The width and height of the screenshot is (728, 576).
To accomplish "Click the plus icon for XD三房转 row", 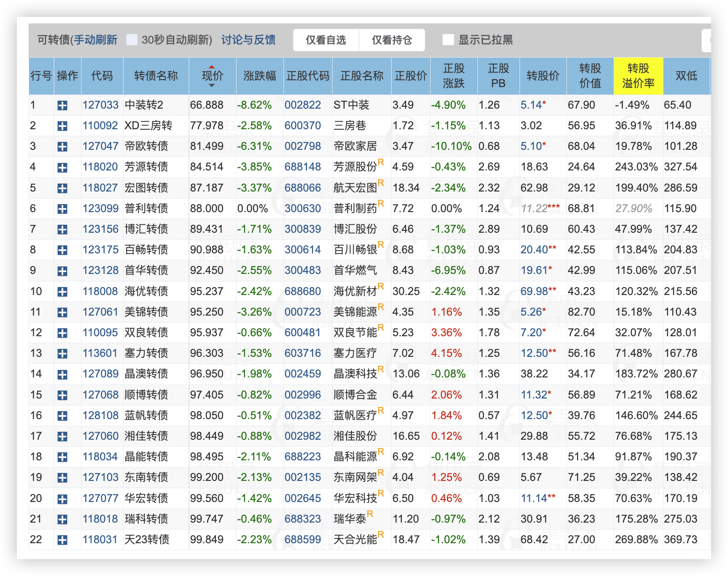I will (62, 126).
